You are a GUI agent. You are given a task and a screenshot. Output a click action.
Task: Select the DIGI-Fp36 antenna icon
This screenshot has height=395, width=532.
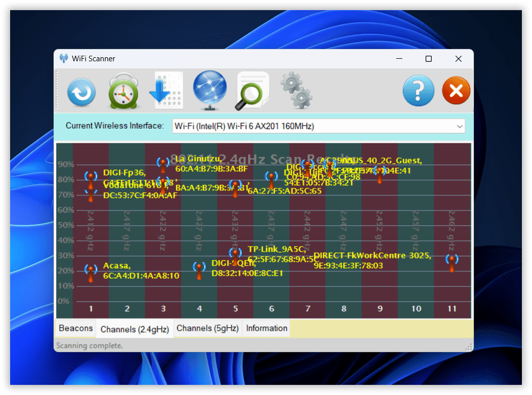[91, 180]
